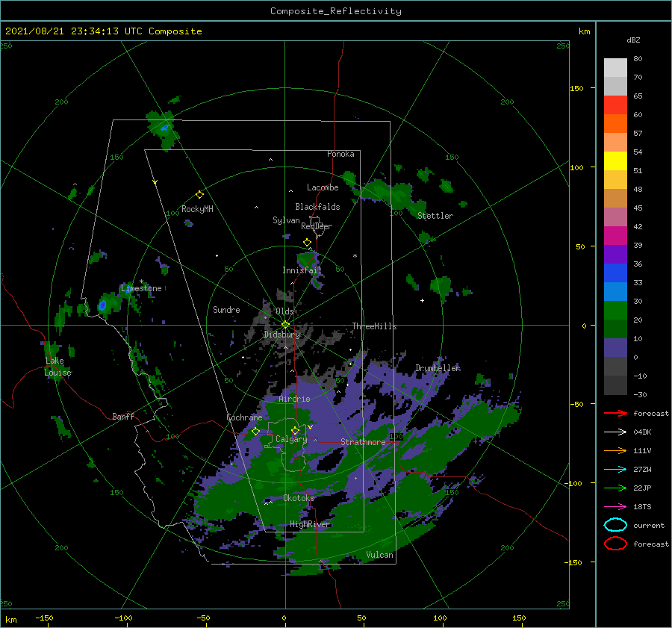The width and height of the screenshot is (672, 628).
Task: Click the red forecast arrow in legend
Action: tap(615, 413)
